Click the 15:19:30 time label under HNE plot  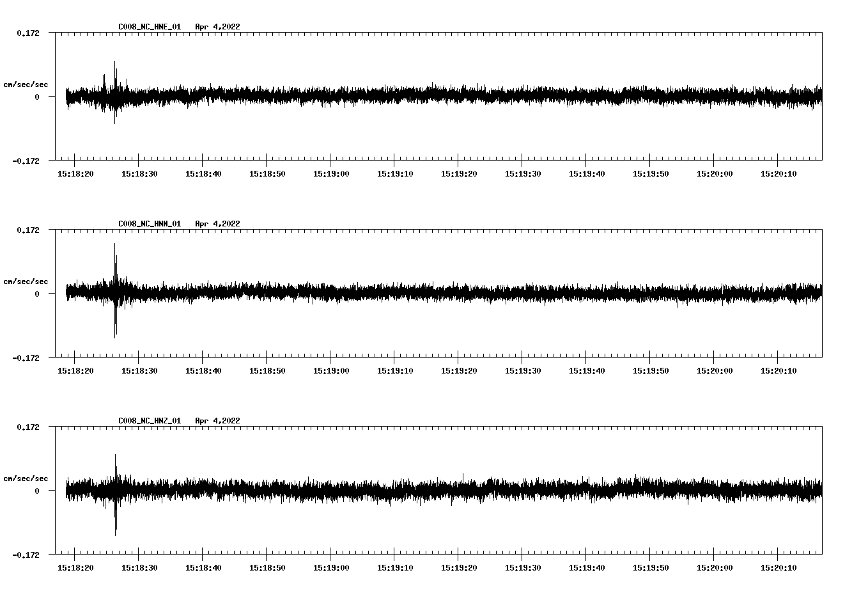pos(523,174)
